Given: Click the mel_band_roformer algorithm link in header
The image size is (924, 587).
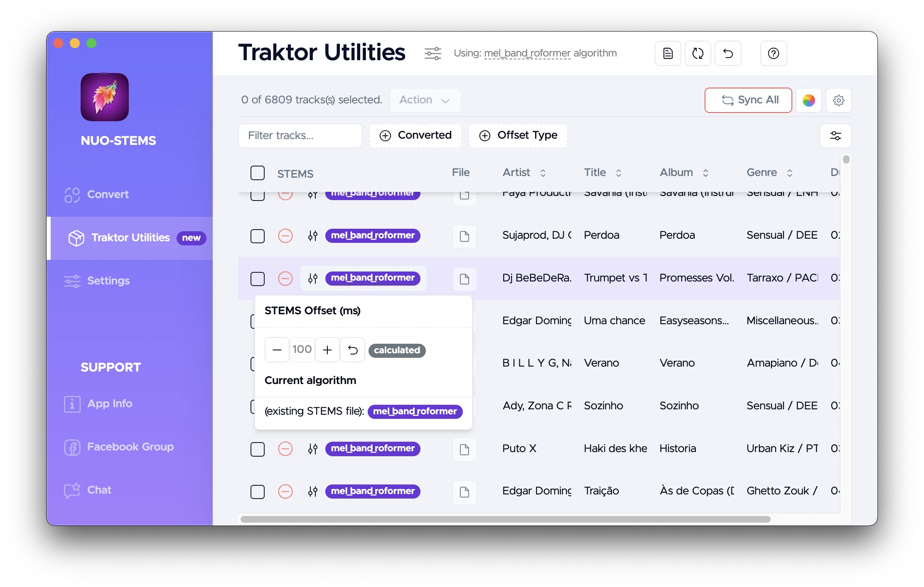Looking at the screenshot, I should click(527, 53).
